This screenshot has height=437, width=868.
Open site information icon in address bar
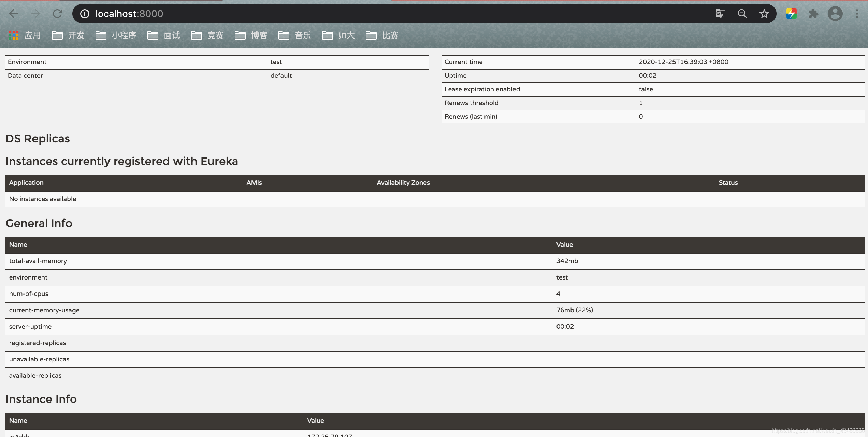85,14
